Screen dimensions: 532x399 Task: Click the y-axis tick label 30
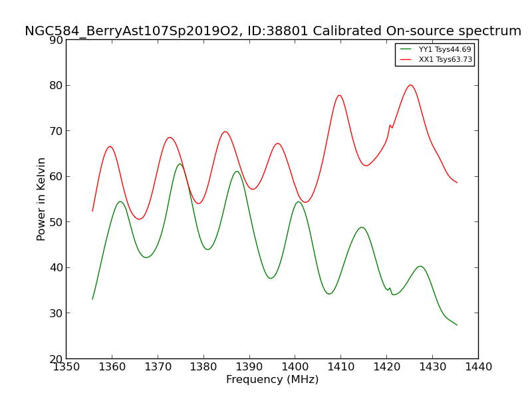(x=57, y=313)
